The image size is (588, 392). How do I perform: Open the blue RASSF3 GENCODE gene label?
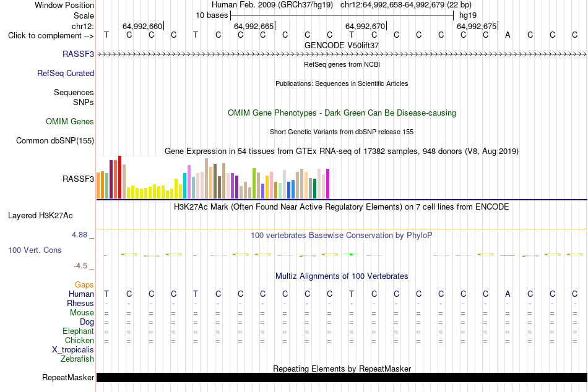click(x=79, y=54)
